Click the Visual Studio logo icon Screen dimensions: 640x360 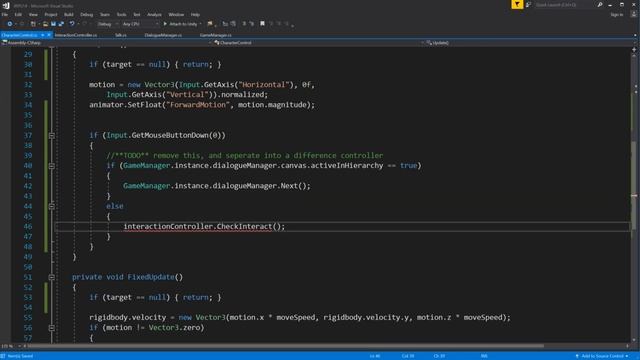tap(6, 5)
